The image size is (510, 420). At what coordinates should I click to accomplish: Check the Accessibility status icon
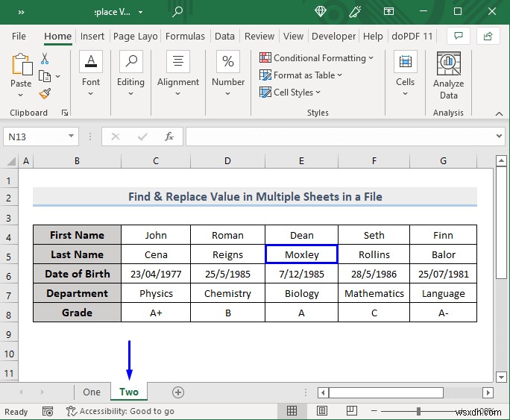pyautogui.click(x=72, y=411)
